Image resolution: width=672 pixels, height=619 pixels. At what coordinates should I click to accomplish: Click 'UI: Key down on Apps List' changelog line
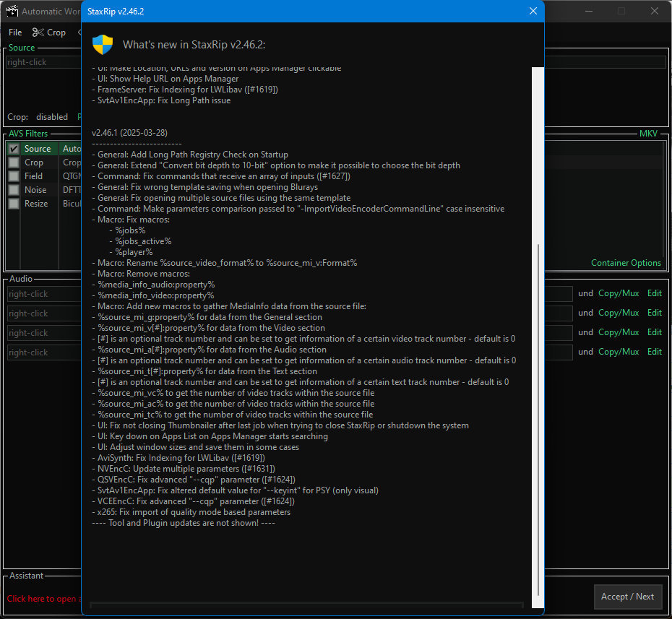pyautogui.click(x=210, y=436)
